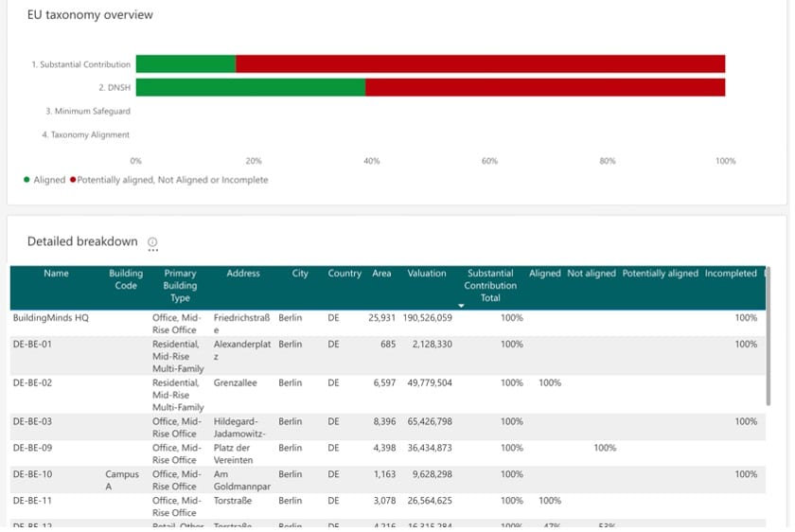Viewport: 795px width, 532px height.
Task: Sort by Primary Building Type header
Action: pos(180,286)
